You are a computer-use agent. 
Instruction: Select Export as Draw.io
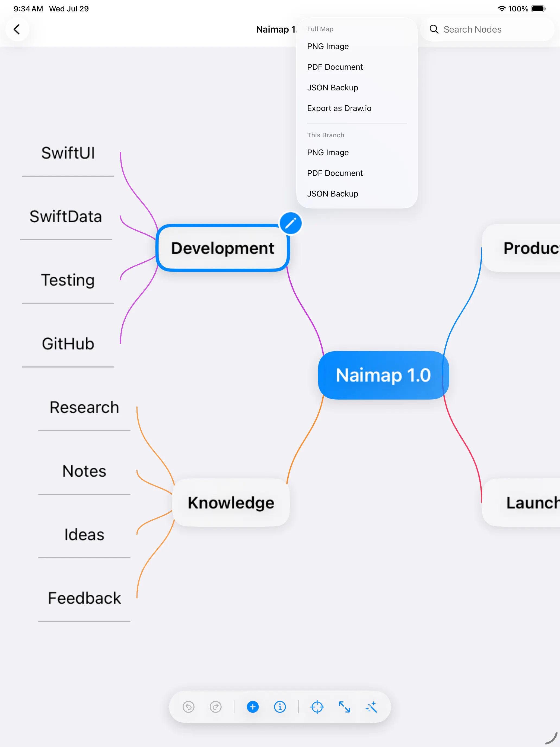point(357,108)
